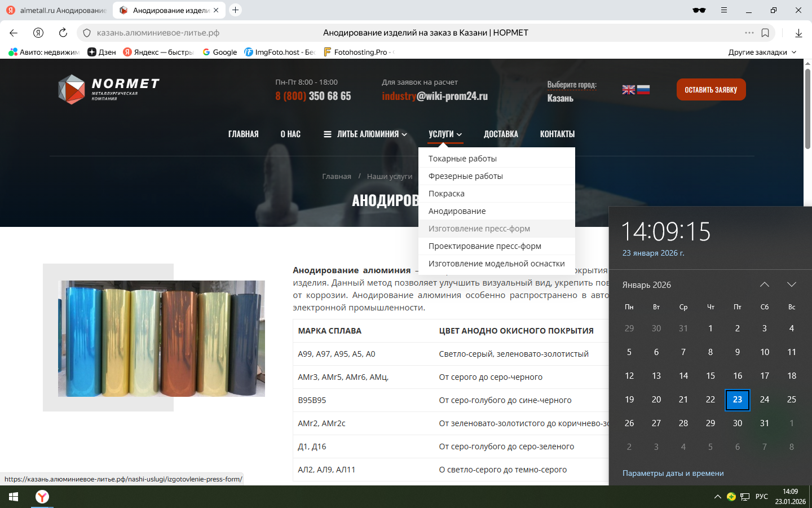Select today's date 23 in the calendar
Viewport: 812px width, 508px height.
(738, 400)
